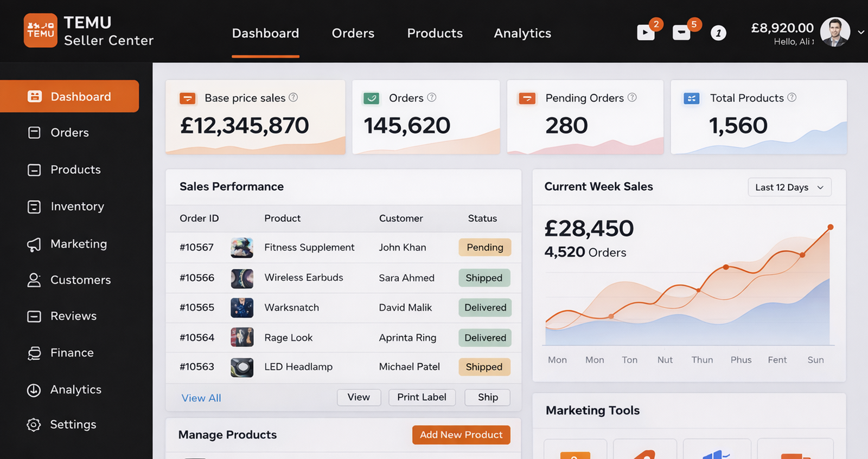
Task: Click help icon next to Pending Orders
Action: pos(632,98)
